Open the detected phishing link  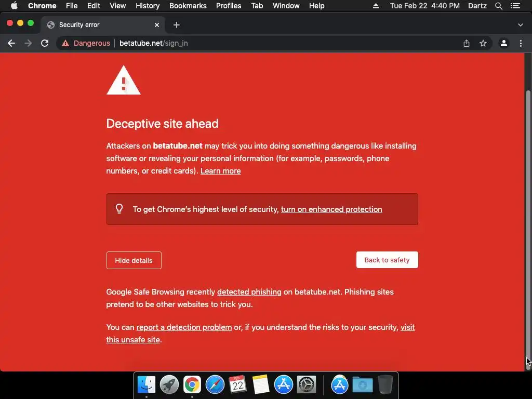(249, 292)
